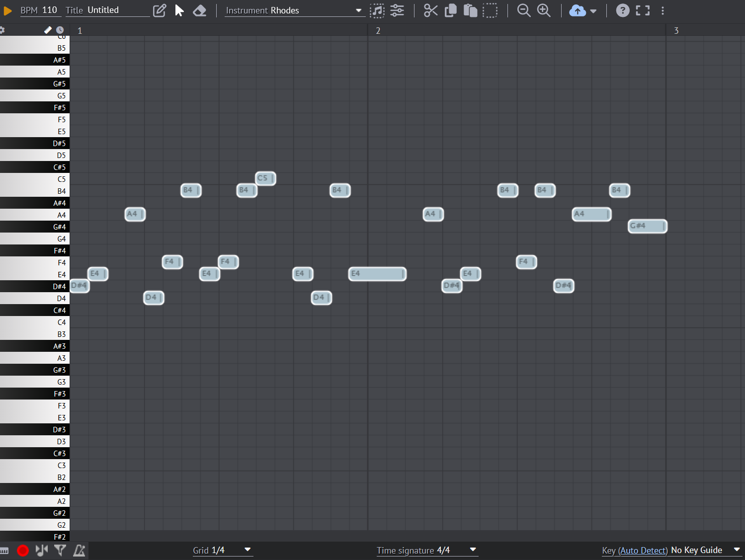Expand the cloud upload arrow menu
Image resolution: width=745 pixels, height=560 pixels.
click(593, 11)
